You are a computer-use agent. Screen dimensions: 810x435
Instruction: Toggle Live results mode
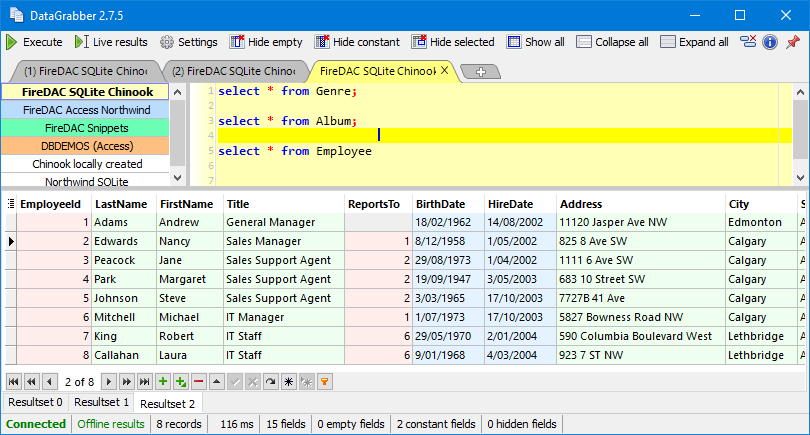tap(110, 42)
